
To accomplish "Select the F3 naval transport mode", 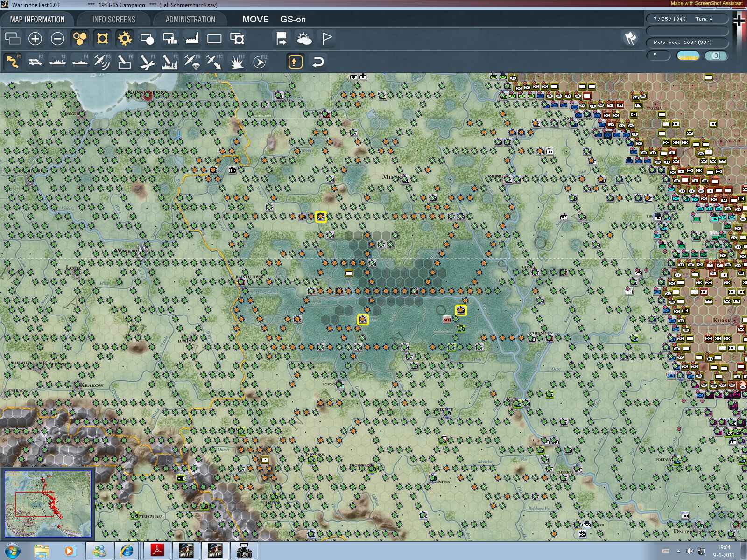I will [57, 62].
